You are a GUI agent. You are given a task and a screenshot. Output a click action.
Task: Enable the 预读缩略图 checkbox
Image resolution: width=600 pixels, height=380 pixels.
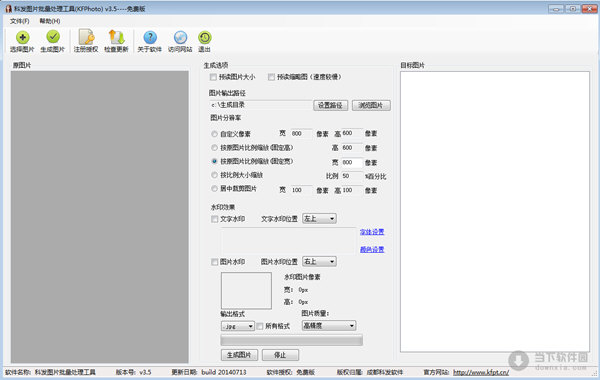pyautogui.click(x=271, y=77)
